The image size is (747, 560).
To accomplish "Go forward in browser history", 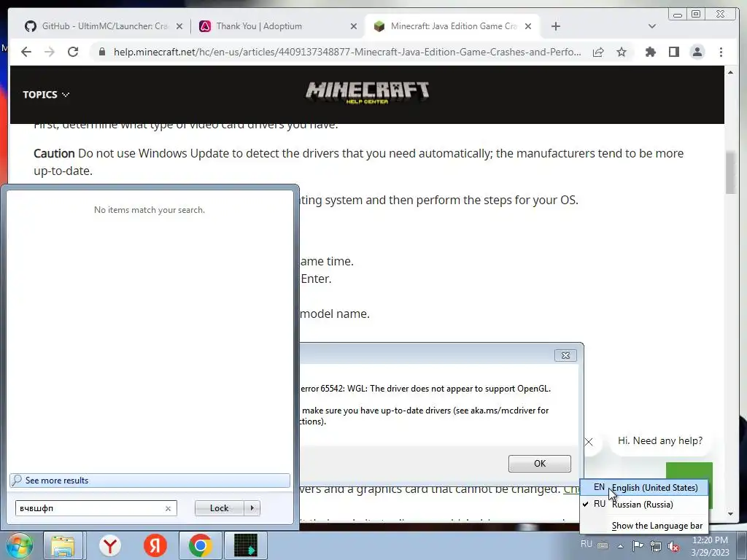I will pos(50,52).
